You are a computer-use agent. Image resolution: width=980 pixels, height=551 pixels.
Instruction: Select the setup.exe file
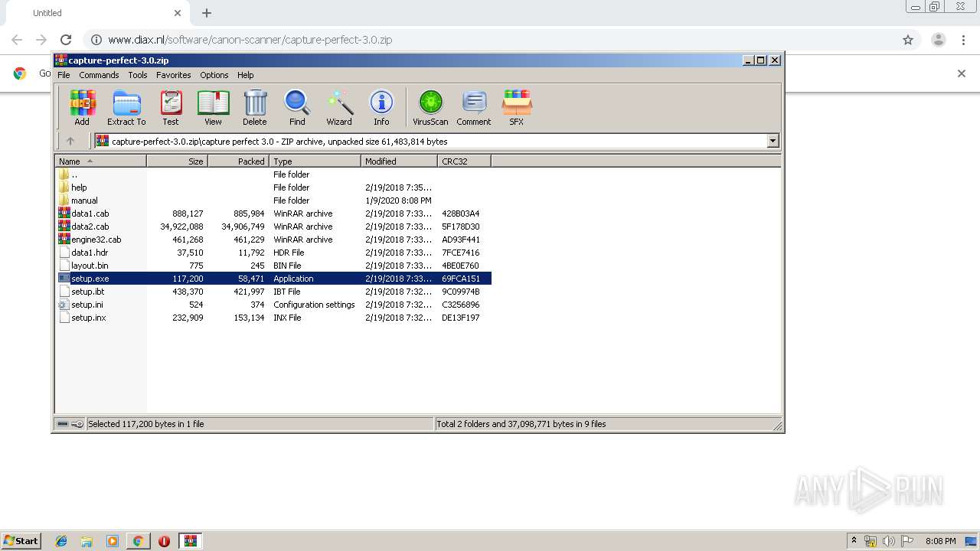coord(274,279)
